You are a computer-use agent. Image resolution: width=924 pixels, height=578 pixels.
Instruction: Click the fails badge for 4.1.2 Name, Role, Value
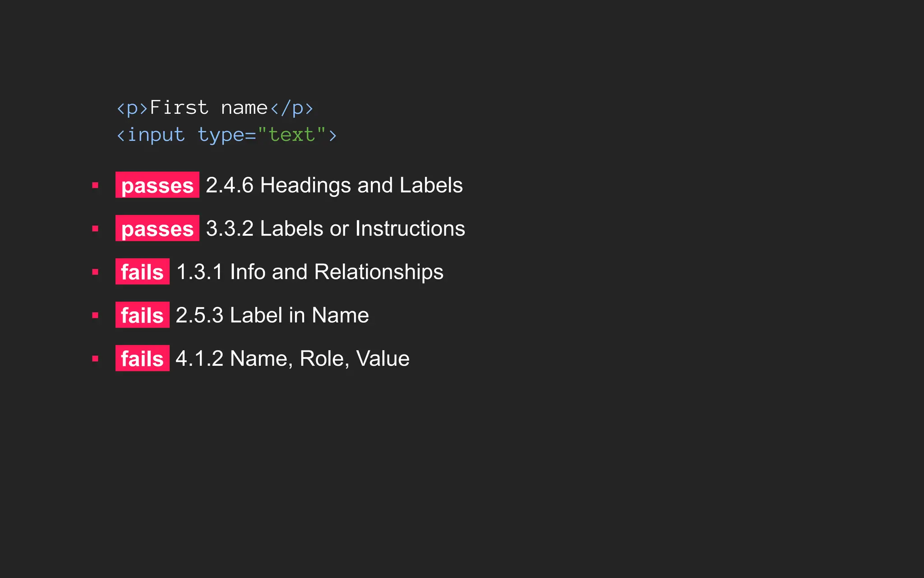(x=142, y=359)
